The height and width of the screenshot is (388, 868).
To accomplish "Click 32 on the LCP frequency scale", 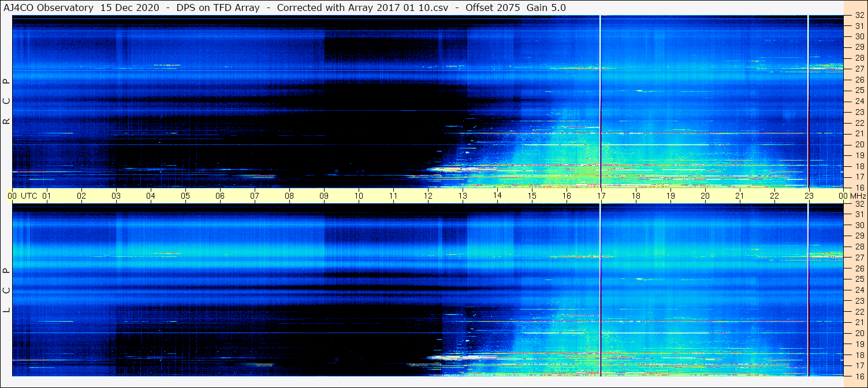I will [859, 204].
